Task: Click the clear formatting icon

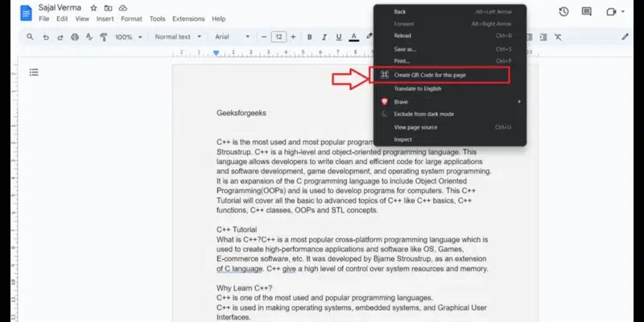Action: tap(558, 37)
